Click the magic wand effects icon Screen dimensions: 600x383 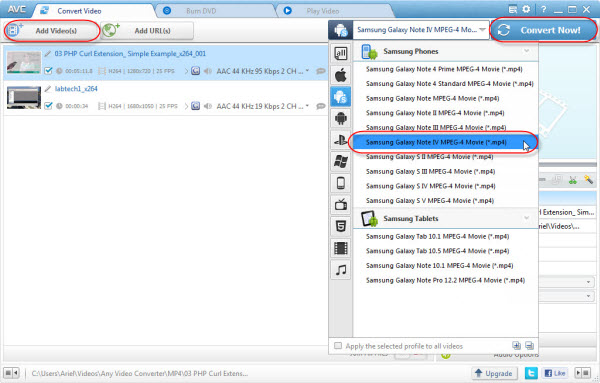(x=588, y=179)
